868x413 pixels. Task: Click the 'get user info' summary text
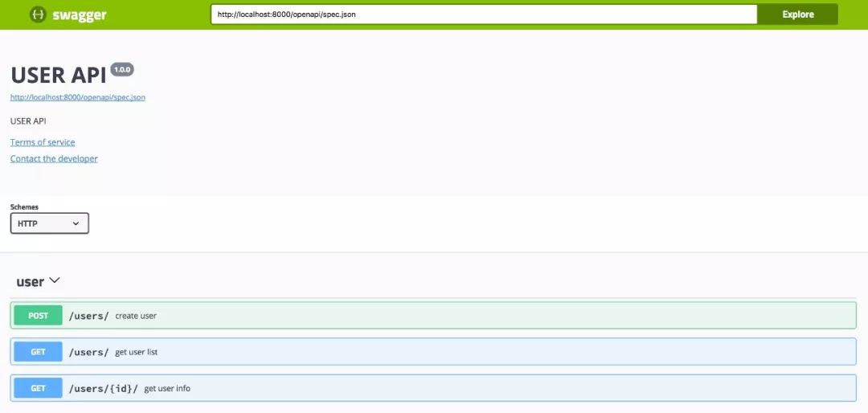(167, 389)
